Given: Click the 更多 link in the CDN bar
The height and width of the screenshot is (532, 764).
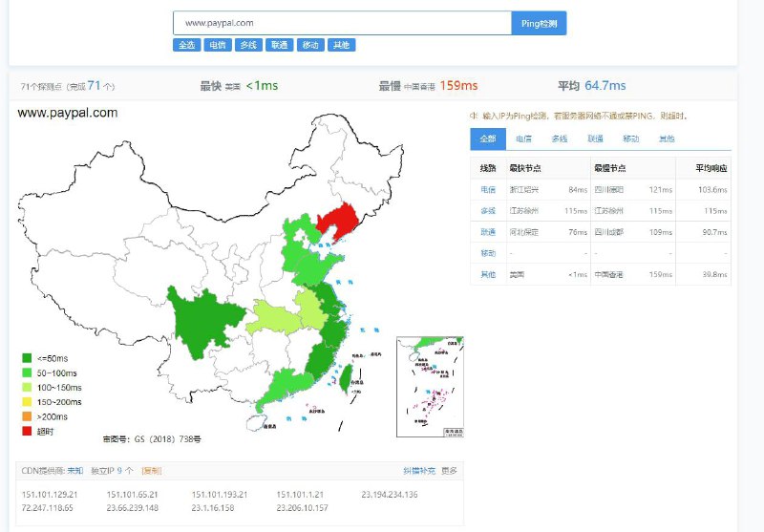Looking at the screenshot, I should click(449, 471).
